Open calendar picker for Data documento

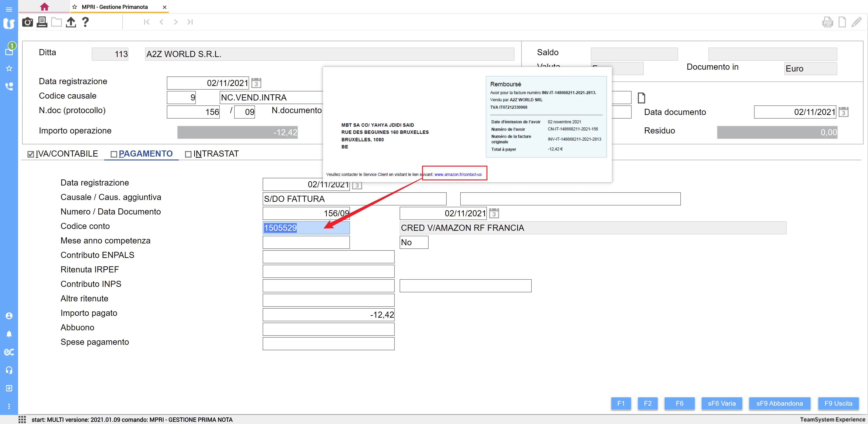(x=843, y=112)
